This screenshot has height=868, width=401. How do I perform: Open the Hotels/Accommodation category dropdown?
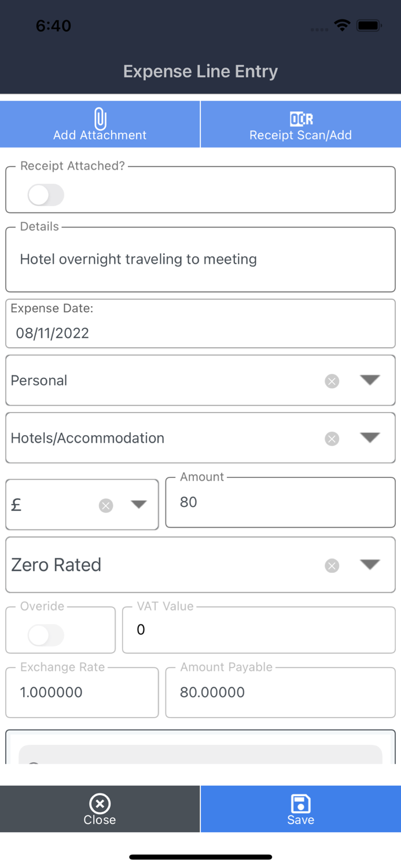tap(370, 437)
